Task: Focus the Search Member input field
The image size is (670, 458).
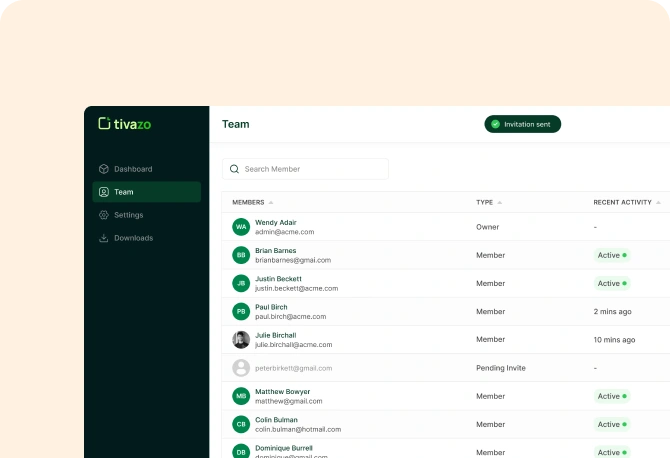Action: click(310, 169)
